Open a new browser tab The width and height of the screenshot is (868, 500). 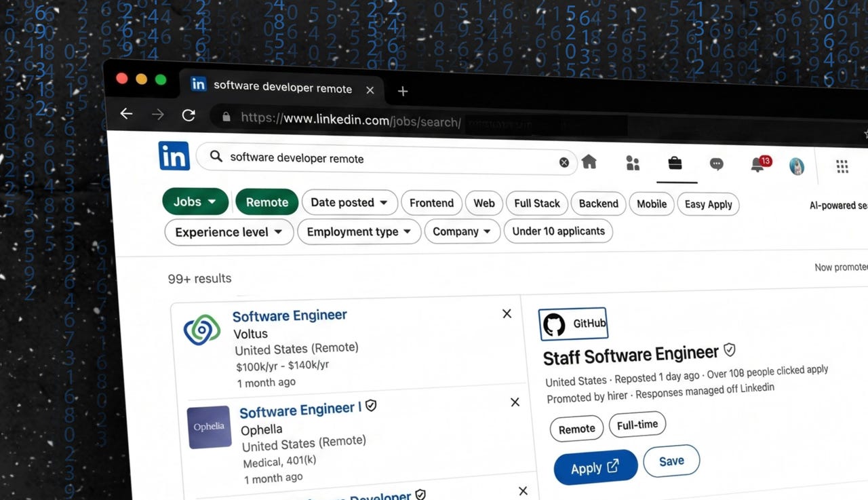tap(403, 91)
